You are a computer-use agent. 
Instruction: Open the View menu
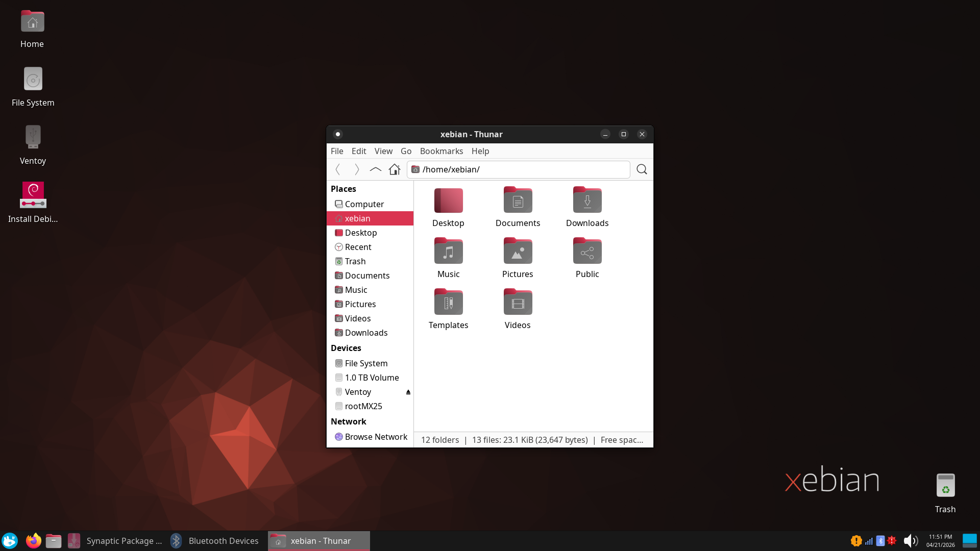(x=383, y=151)
